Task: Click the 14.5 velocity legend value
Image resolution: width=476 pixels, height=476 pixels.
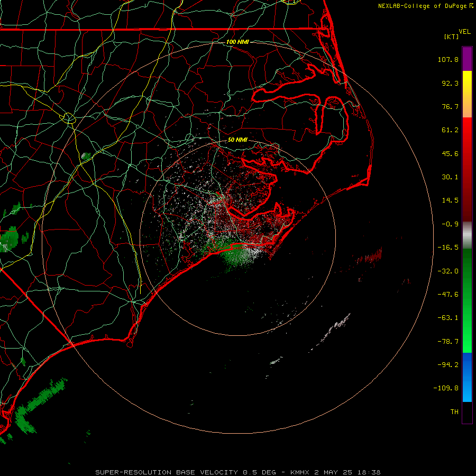Action: [x=450, y=200]
